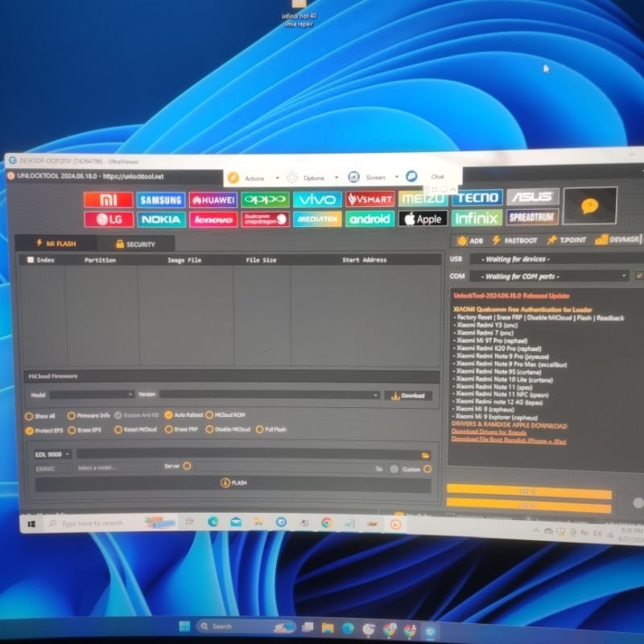Select the Vivo brand icon
This screenshot has height=644, width=644.
317,200
